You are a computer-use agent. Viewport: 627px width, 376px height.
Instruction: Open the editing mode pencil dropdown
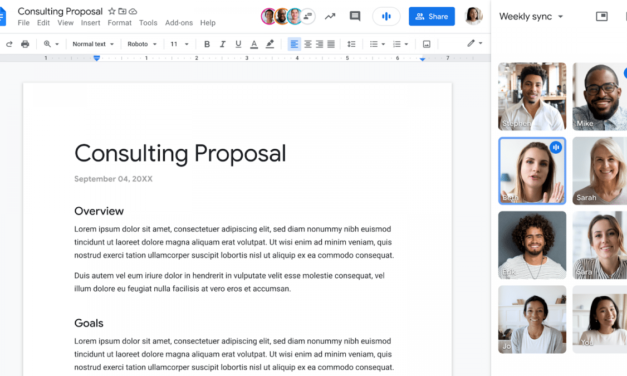pyautogui.click(x=475, y=43)
